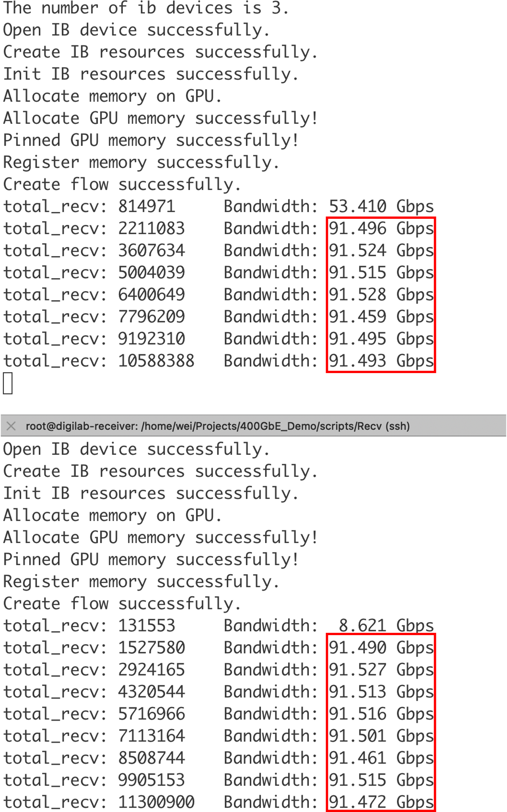This screenshot has height=812, width=507.
Task: Click the 53.410 Gbps bandwidth value
Action: point(381,206)
